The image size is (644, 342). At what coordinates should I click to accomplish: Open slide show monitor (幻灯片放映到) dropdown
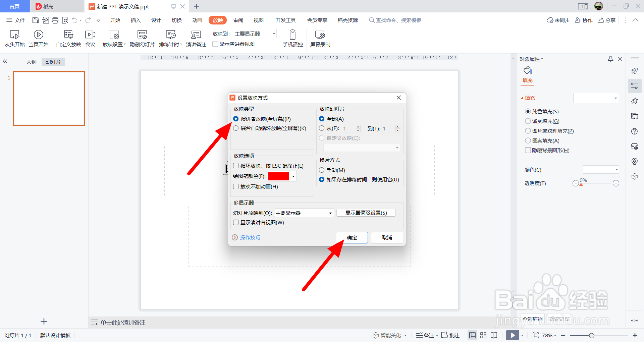tap(304, 213)
